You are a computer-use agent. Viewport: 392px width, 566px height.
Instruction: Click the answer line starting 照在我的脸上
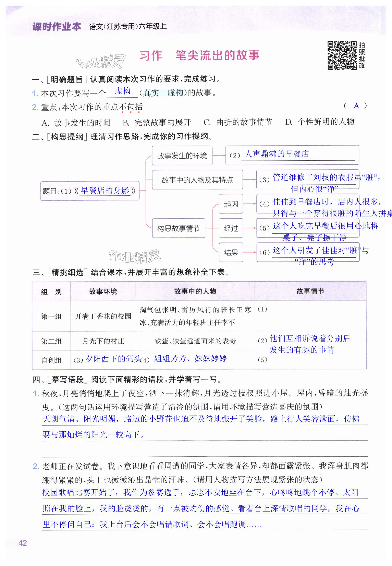point(201,508)
